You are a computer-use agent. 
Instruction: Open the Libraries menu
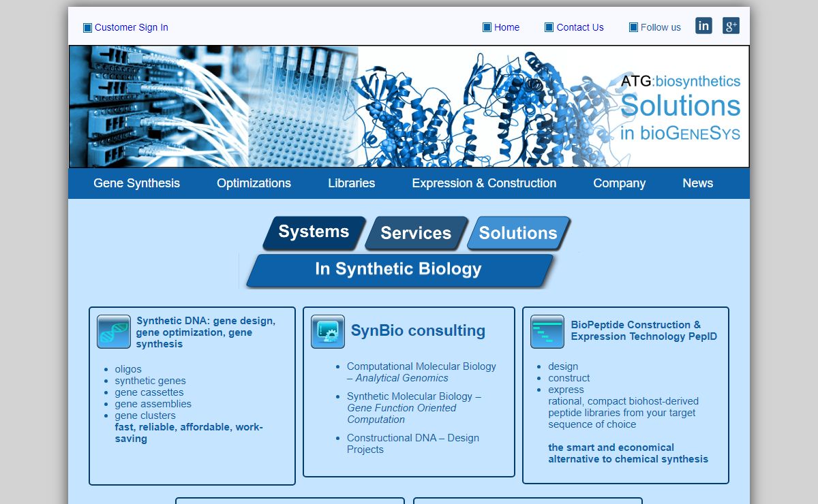click(x=352, y=183)
